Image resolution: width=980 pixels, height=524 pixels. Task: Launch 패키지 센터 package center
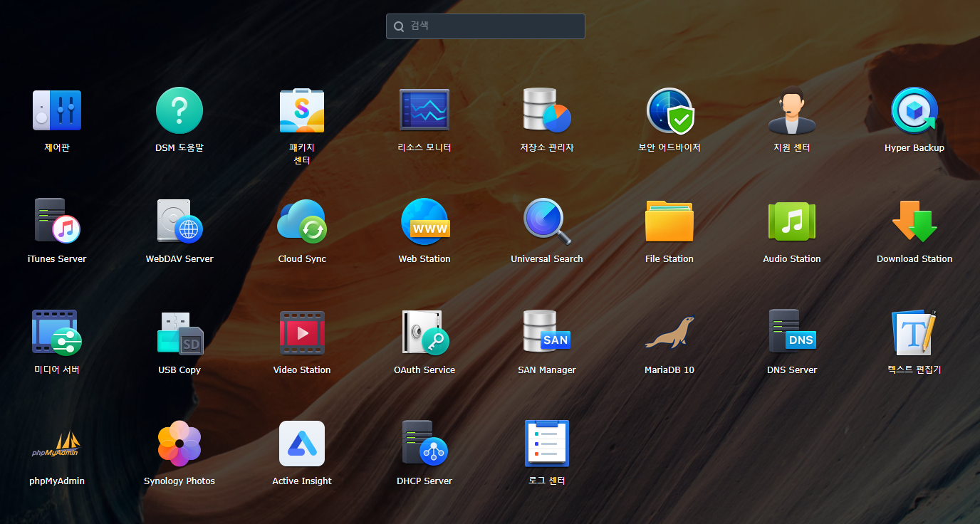pyautogui.click(x=302, y=110)
